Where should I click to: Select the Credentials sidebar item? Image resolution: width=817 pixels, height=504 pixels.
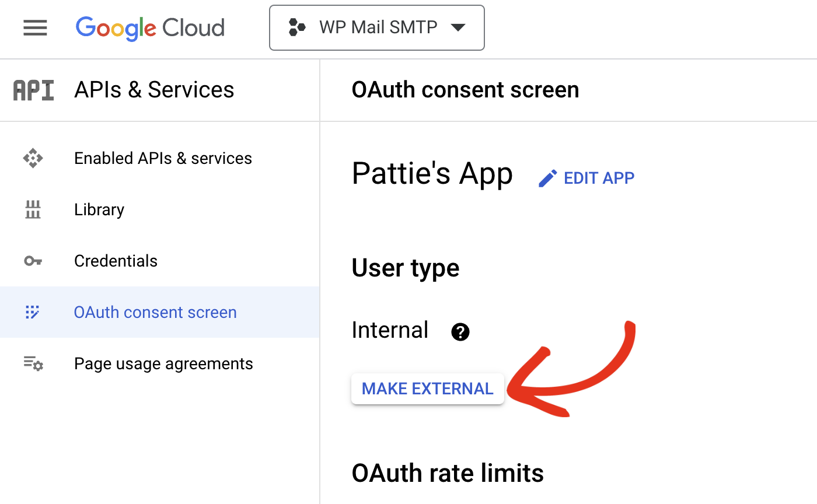pos(116,261)
